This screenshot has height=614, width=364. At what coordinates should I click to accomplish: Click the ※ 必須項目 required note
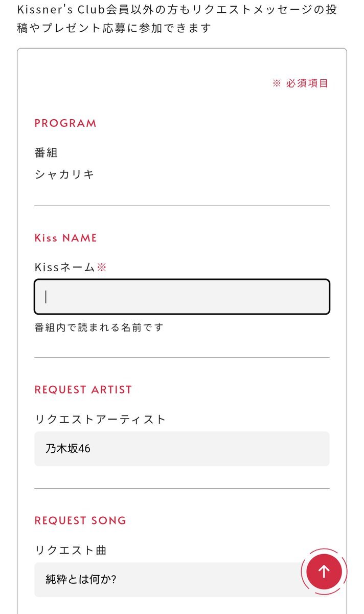tap(300, 83)
